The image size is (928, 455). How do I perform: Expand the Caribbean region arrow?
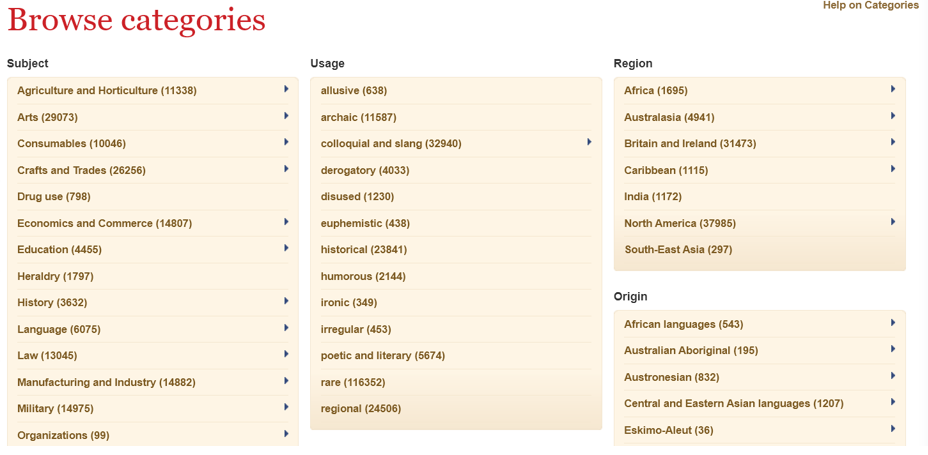point(892,169)
